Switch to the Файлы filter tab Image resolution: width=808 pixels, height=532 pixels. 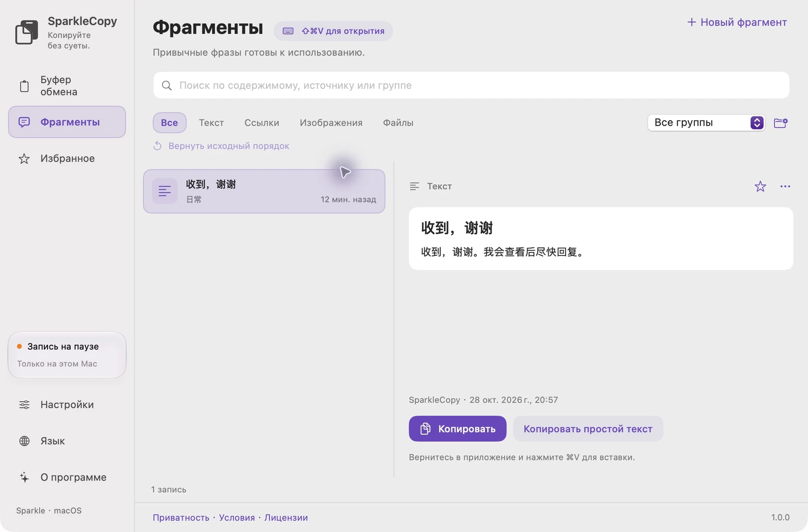click(398, 123)
